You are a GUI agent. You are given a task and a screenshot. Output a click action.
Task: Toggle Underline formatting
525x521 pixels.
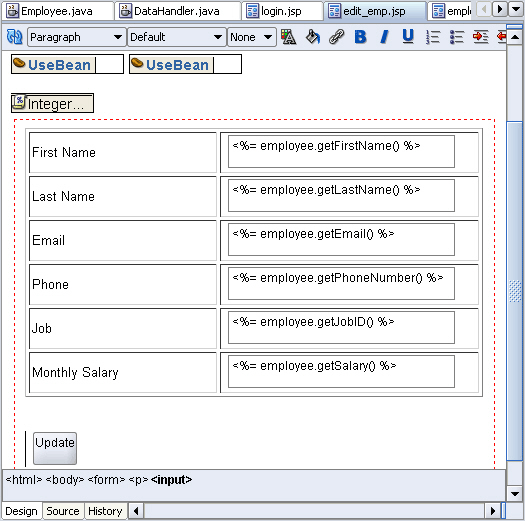click(x=408, y=37)
